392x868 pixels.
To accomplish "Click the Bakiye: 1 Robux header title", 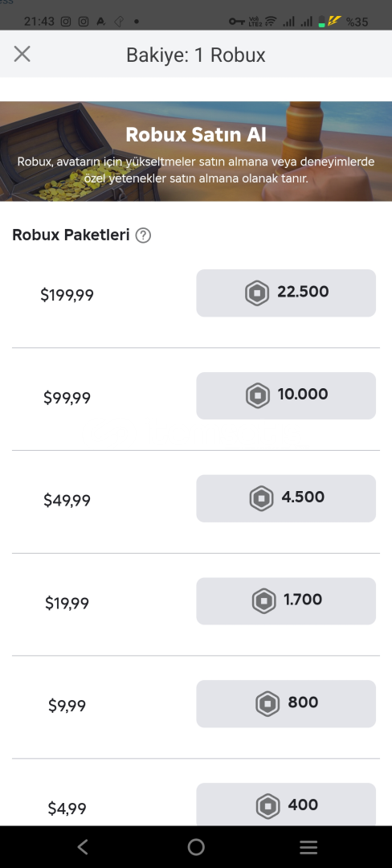I will [x=196, y=55].
